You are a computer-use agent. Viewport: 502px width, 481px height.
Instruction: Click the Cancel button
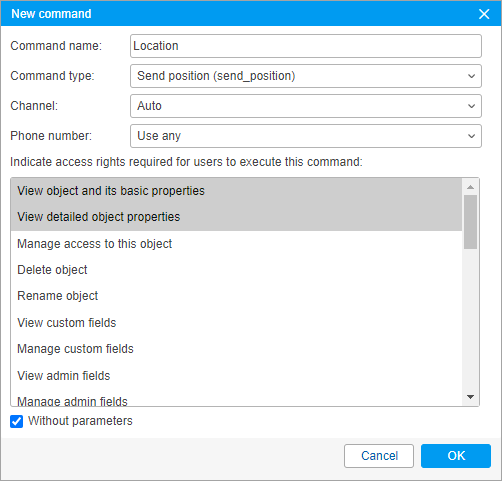tap(379, 456)
